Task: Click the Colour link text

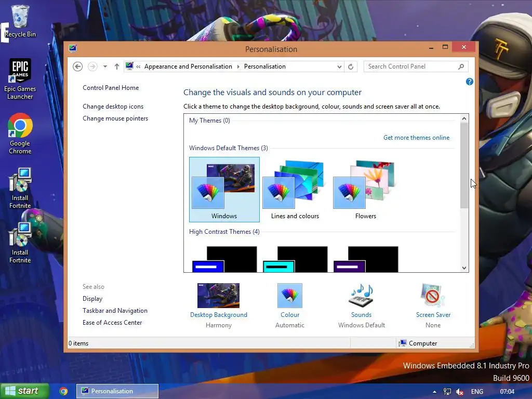Action: point(290,315)
